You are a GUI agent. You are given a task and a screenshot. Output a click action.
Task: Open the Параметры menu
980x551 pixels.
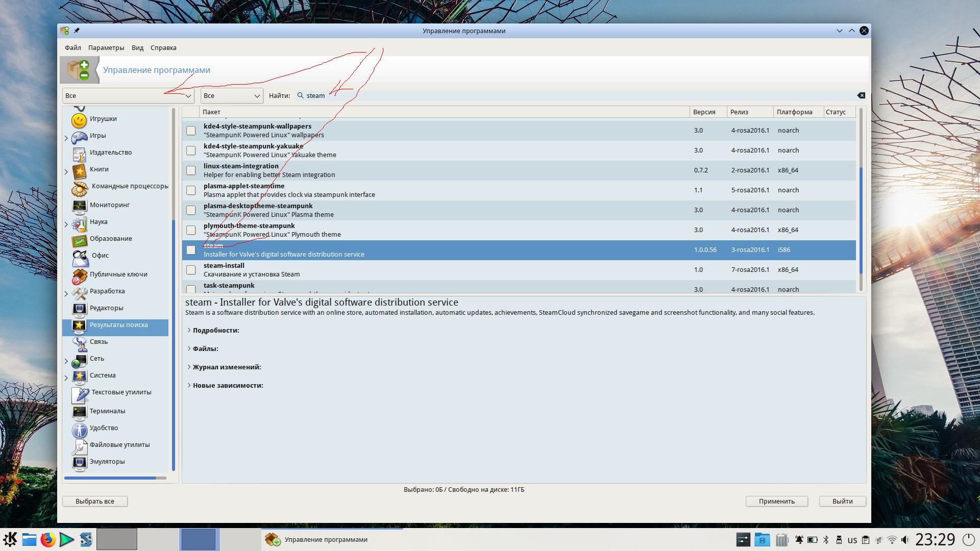tap(106, 48)
